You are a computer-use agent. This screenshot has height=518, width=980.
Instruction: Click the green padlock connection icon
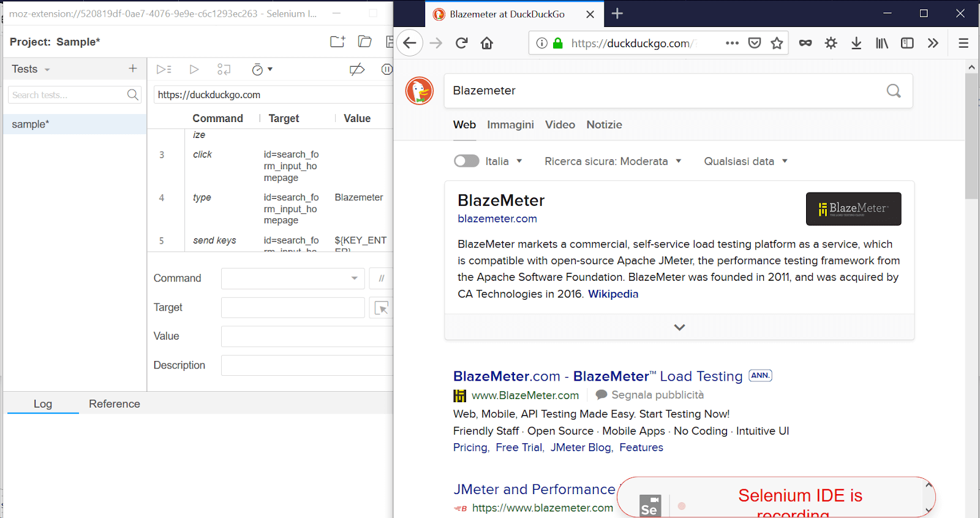(x=557, y=43)
